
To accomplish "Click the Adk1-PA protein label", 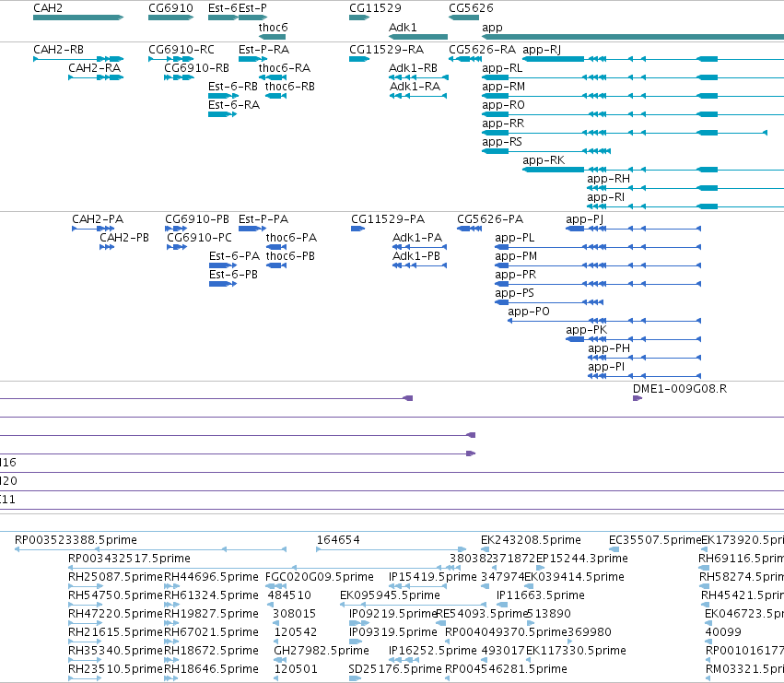I will (x=417, y=238).
